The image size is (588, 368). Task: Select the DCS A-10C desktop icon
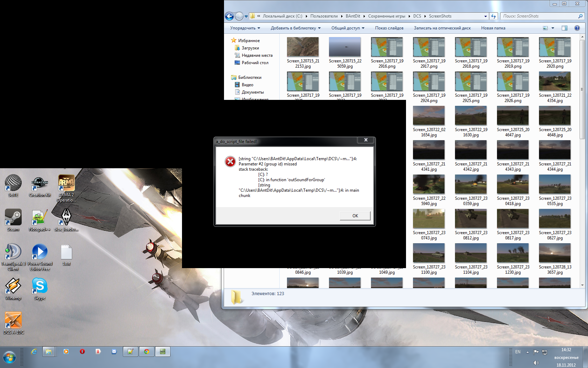13,323
